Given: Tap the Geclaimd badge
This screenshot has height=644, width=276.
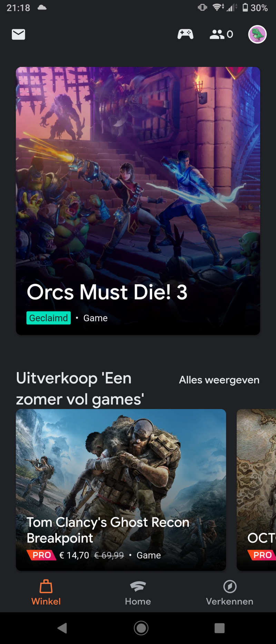Looking at the screenshot, I should click(x=49, y=318).
